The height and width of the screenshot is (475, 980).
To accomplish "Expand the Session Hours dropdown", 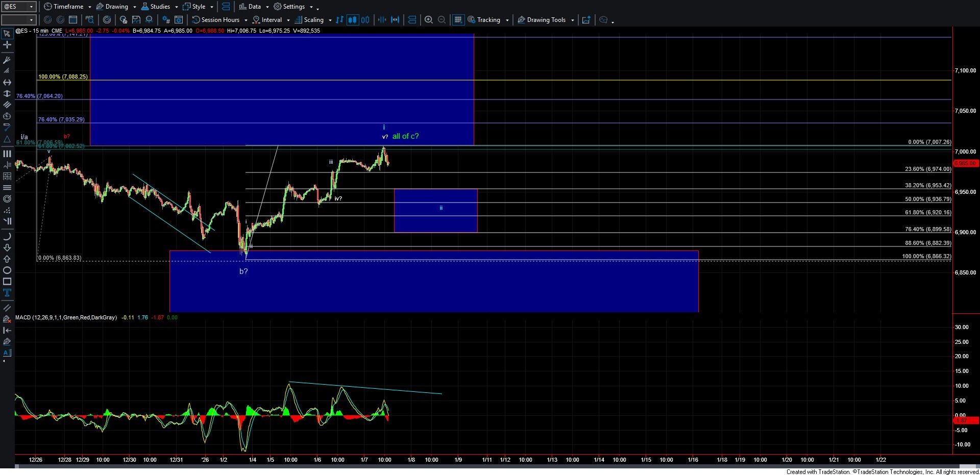I will [246, 20].
